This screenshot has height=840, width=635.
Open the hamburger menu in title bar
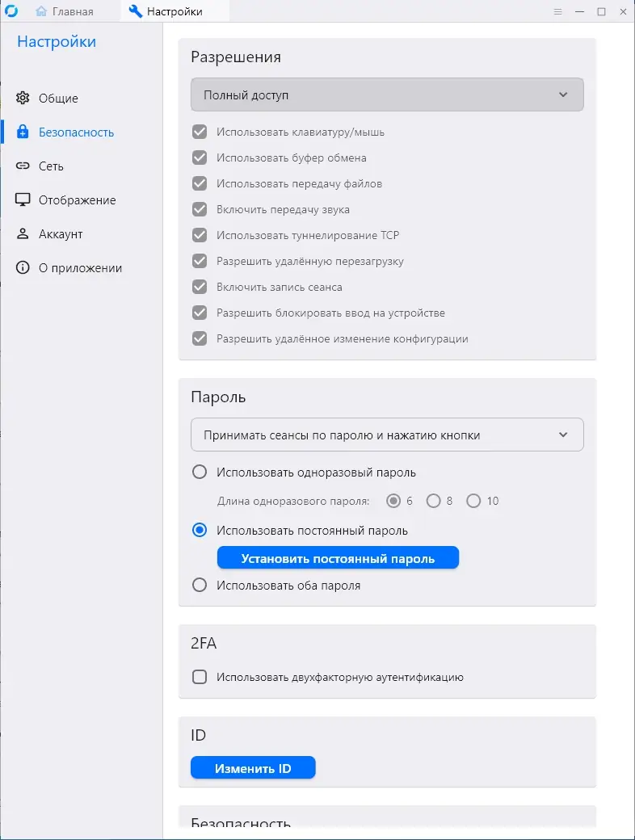pos(557,11)
